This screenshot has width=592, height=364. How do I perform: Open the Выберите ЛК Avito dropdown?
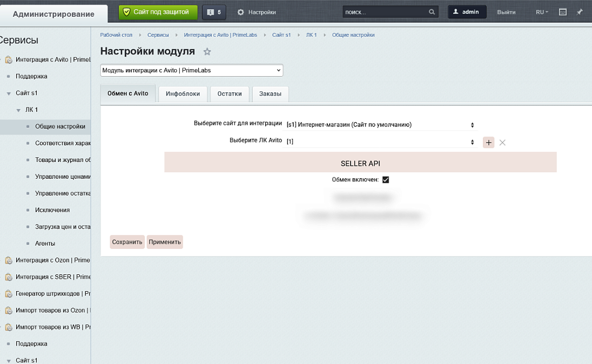point(380,142)
